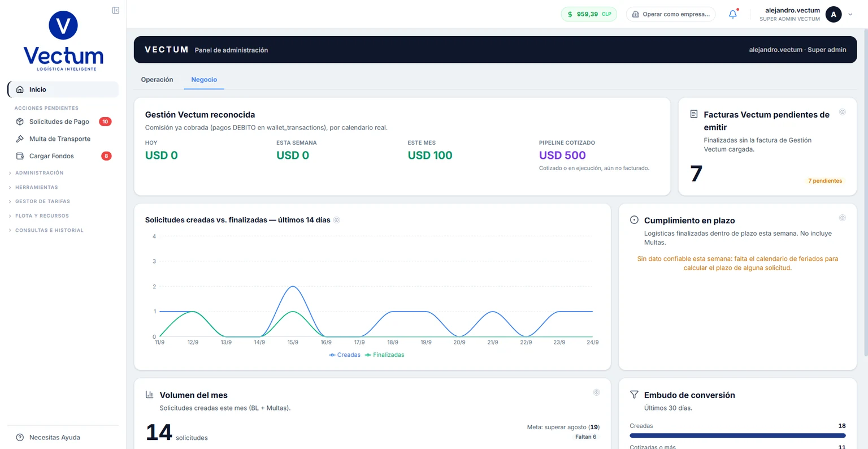Toggle the Creadas series in chart legend
Viewport: 868px width, 449px height.
click(345, 355)
